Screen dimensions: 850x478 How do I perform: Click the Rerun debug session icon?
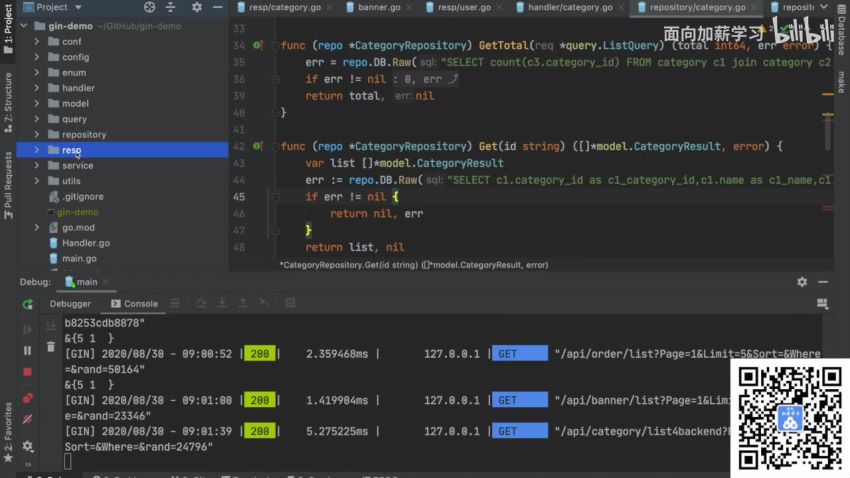[x=27, y=304]
